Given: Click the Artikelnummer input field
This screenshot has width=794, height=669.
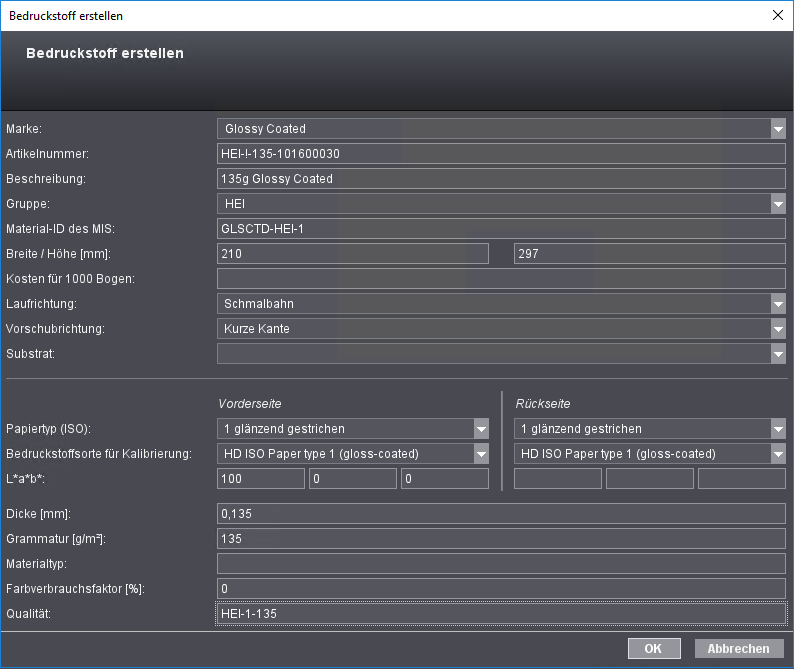Looking at the screenshot, I should (x=501, y=153).
